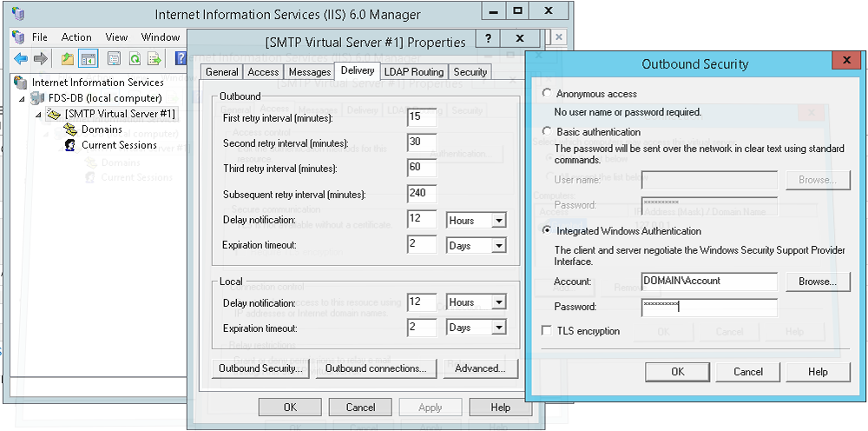Click the Outbound connections... button

(x=376, y=368)
